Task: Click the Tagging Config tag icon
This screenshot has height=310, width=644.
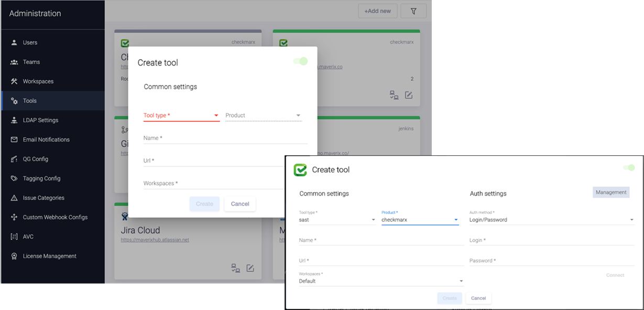Action: (14, 178)
